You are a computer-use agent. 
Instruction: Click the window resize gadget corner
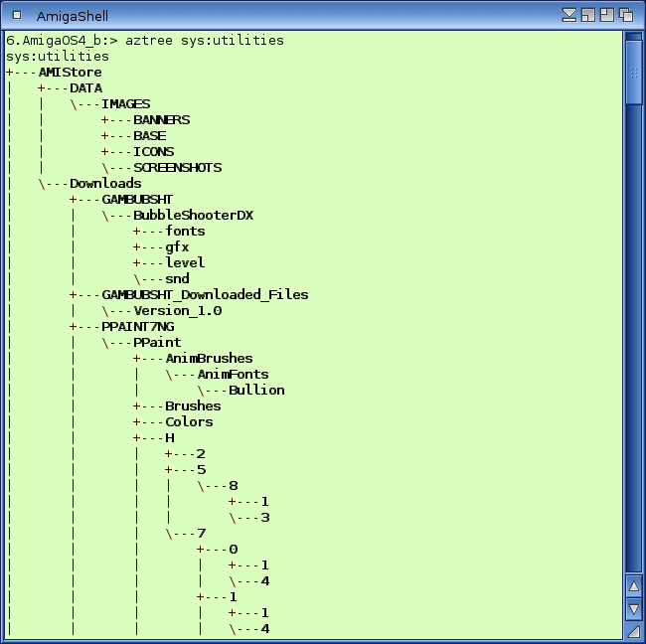coord(634,631)
